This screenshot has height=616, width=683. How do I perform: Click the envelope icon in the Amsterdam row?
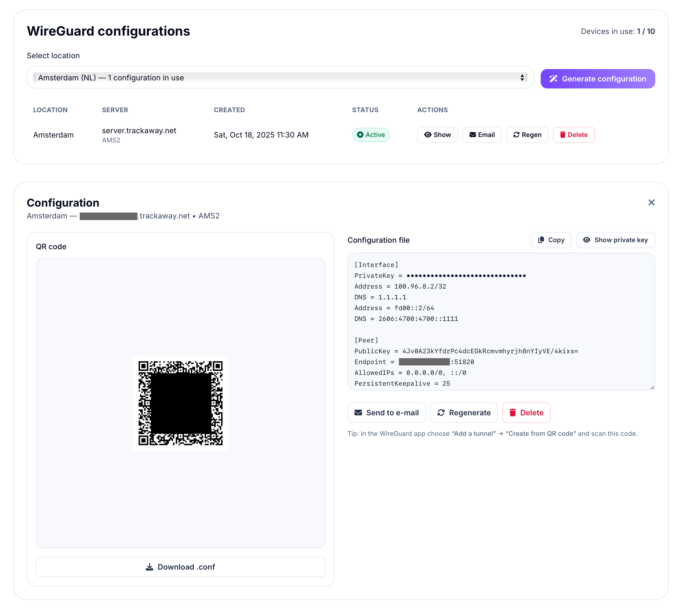pyautogui.click(x=472, y=135)
